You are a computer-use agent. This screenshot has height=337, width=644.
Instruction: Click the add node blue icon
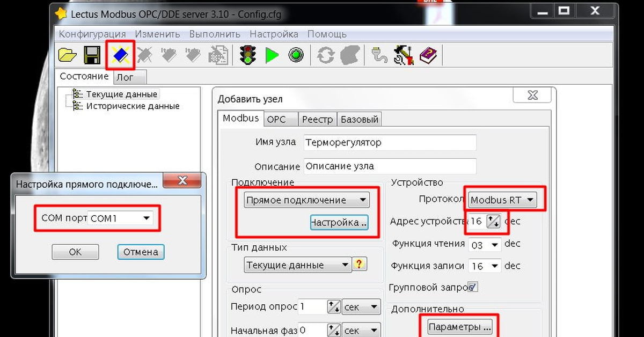(120, 55)
